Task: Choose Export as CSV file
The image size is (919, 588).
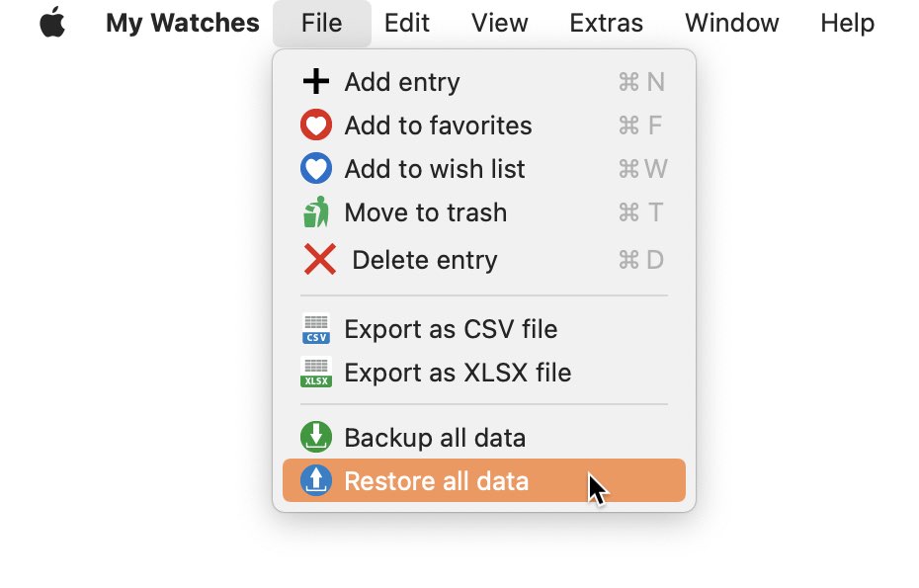Action: (484, 329)
